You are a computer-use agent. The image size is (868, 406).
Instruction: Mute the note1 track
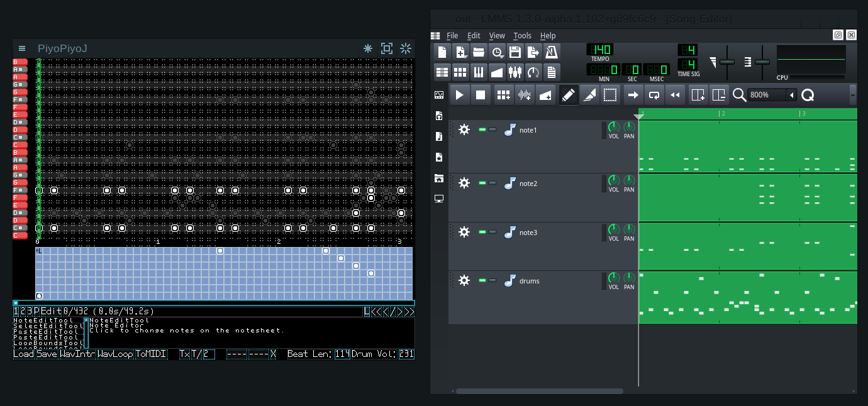pos(482,129)
